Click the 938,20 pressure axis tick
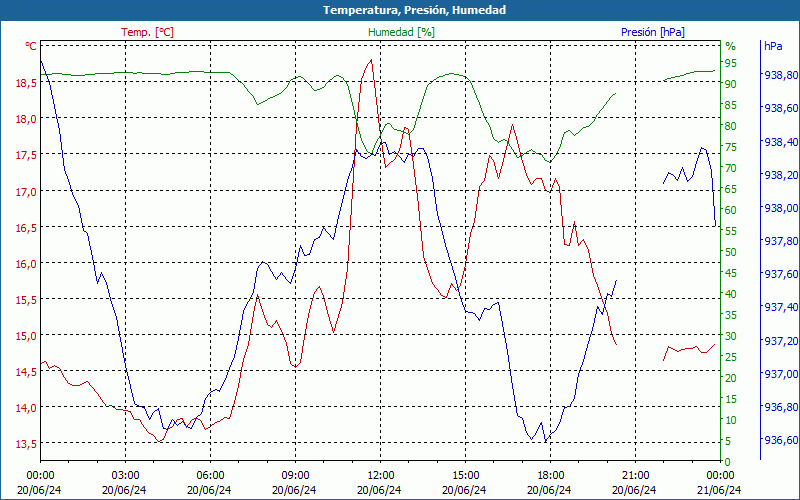This screenshot has width=800, height=500. [781, 175]
